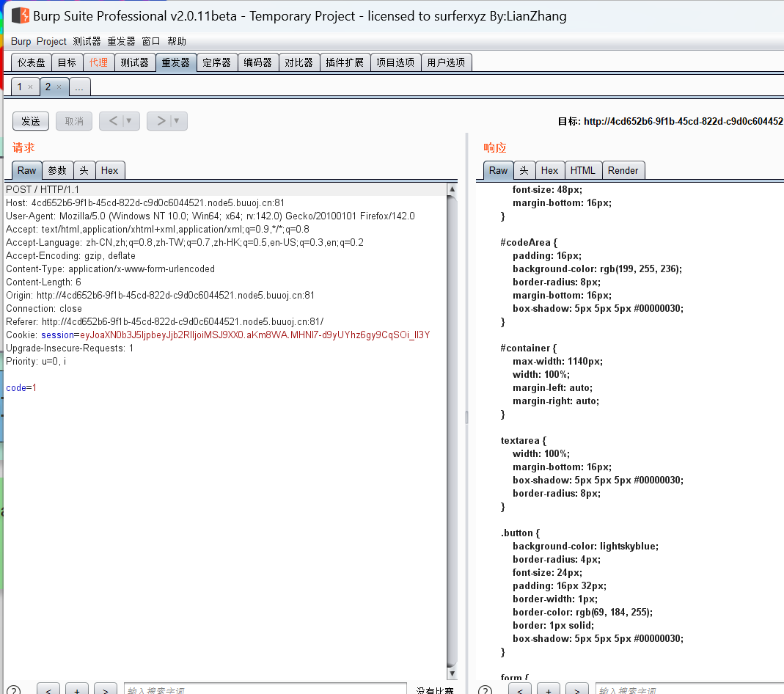This screenshot has height=694, width=784.
Task: Click the Content-Length: 6 header line
Action: 43,282
